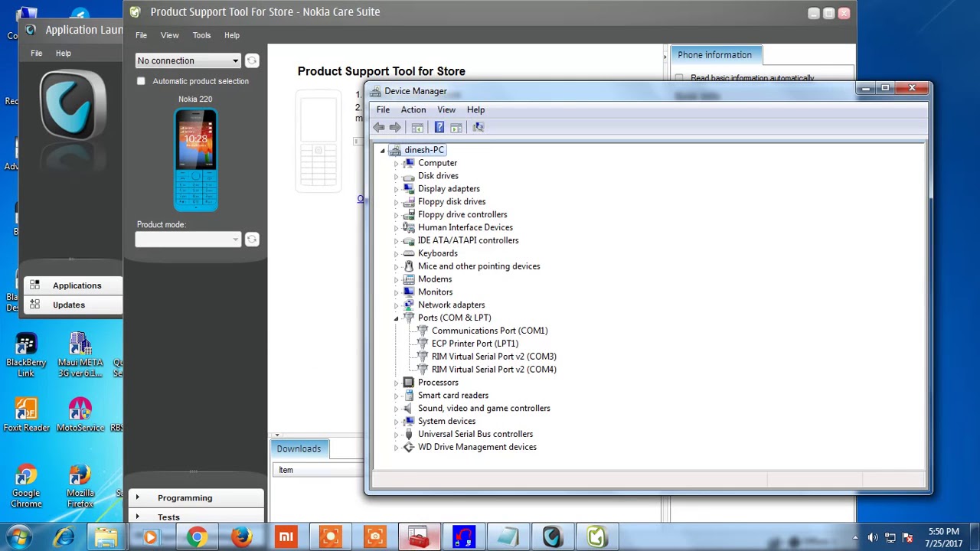This screenshot has height=551, width=980.
Task: Open Mozilla Firefox desktop shortcut
Action: 80,486
